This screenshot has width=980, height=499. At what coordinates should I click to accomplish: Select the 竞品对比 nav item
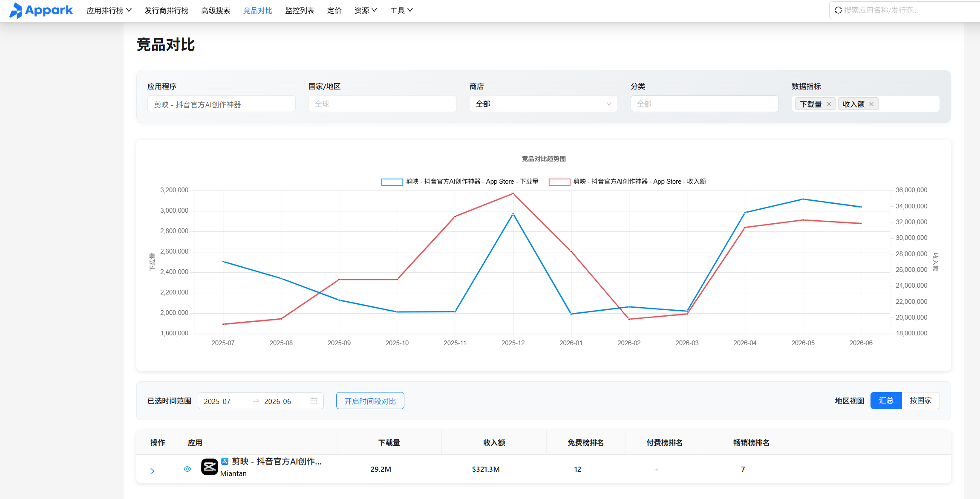[257, 10]
